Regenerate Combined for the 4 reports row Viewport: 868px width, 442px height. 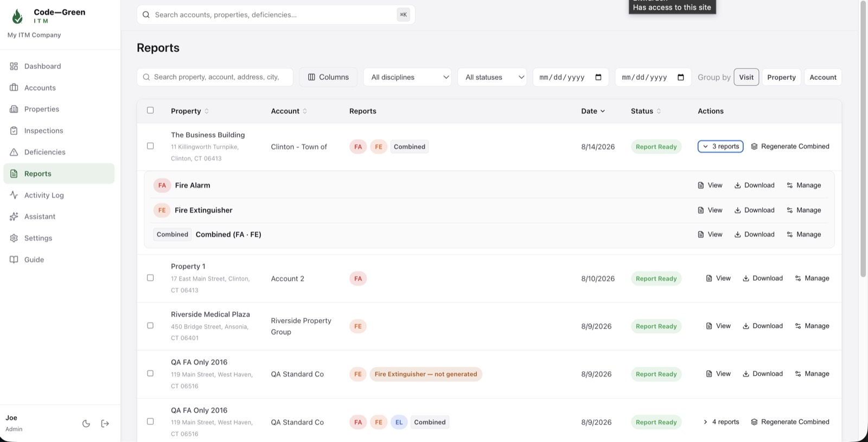[790, 422]
